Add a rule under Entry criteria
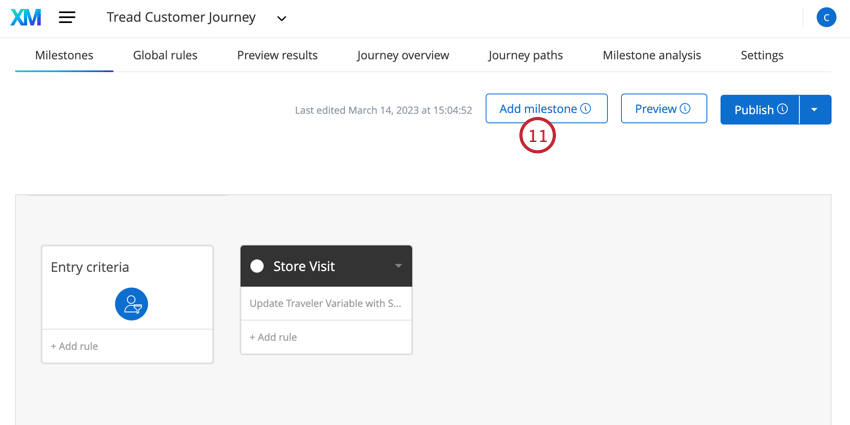 74,346
